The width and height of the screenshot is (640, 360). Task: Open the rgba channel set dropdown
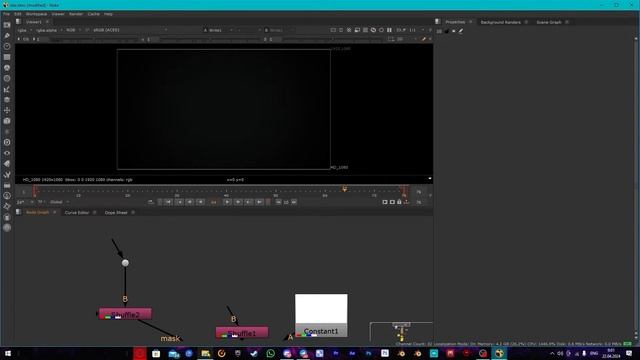click(25, 30)
